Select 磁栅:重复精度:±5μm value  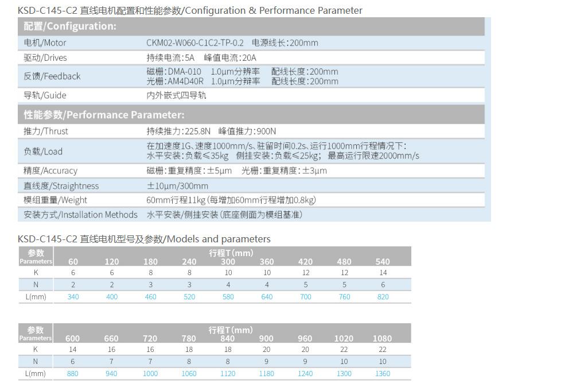click(189, 171)
